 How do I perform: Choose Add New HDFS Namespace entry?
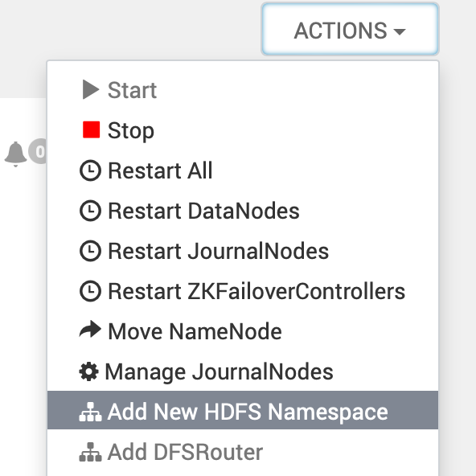pos(243,410)
